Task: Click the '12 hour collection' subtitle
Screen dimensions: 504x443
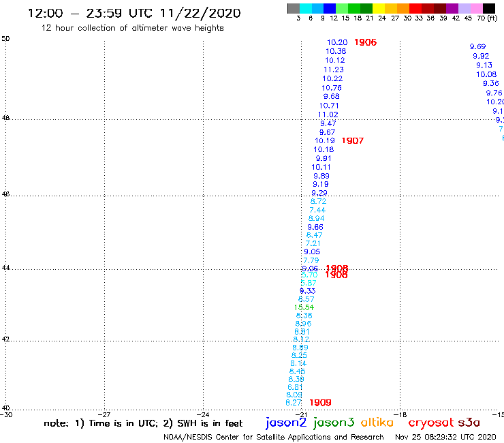Action: (x=132, y=28)
